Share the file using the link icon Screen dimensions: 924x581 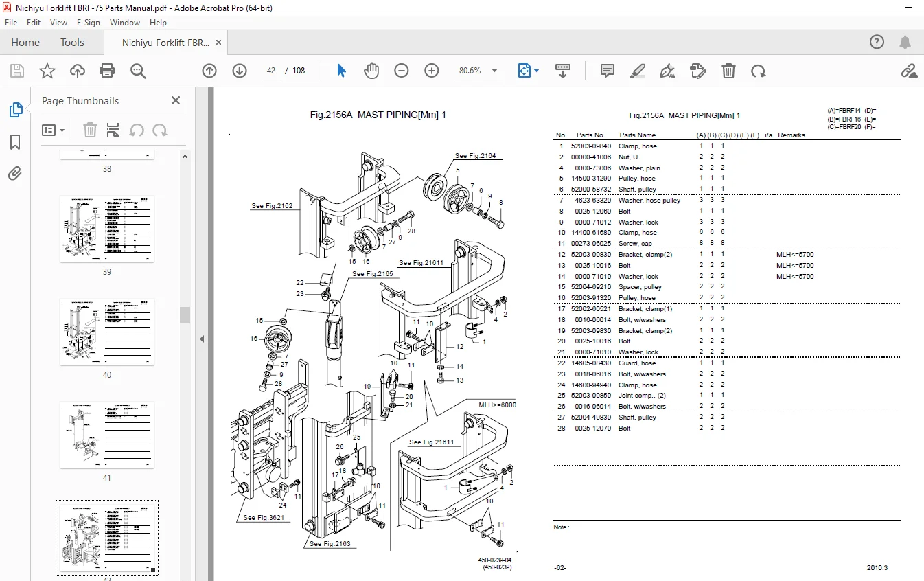(909, 71)
